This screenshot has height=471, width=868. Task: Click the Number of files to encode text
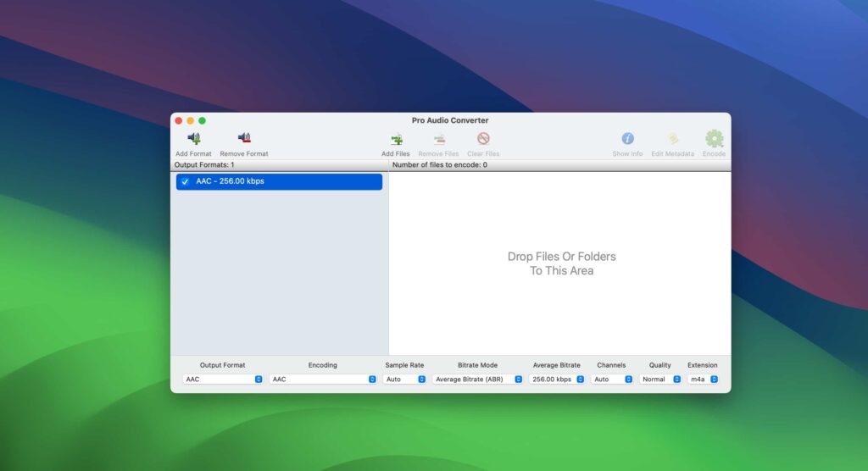pos(440,165)
